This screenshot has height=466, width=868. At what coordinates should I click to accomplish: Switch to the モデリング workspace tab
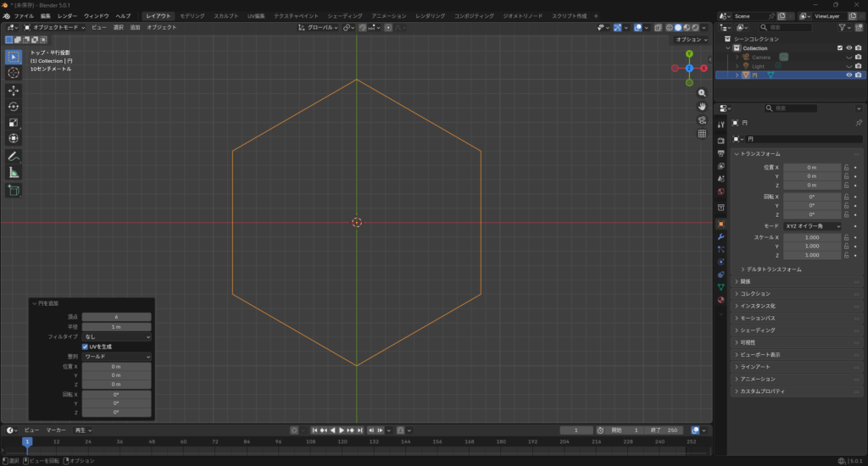click(192, 16)
